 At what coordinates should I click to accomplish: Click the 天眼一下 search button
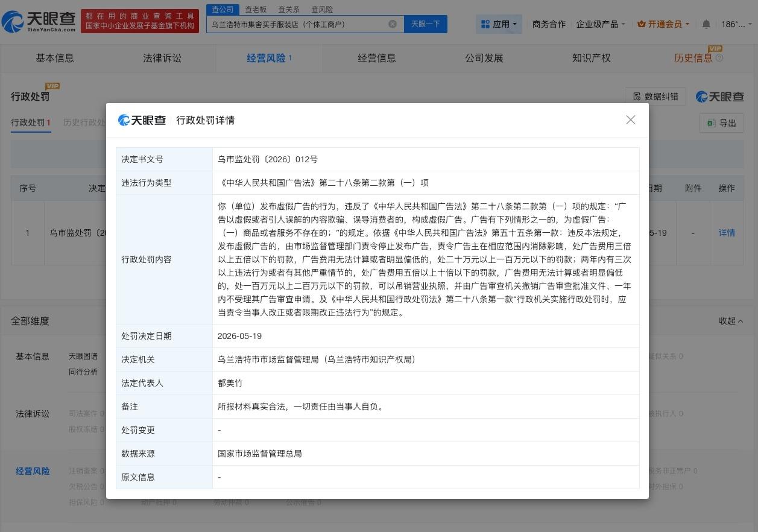pyautogui.click(x=426, y=24)
